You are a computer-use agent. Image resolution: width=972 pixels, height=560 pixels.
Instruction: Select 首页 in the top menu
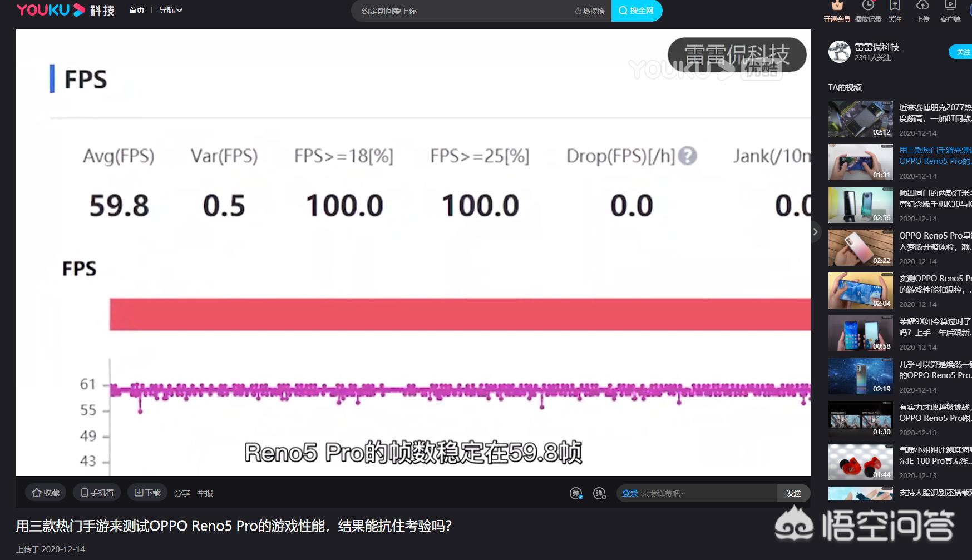click(136, 10)
